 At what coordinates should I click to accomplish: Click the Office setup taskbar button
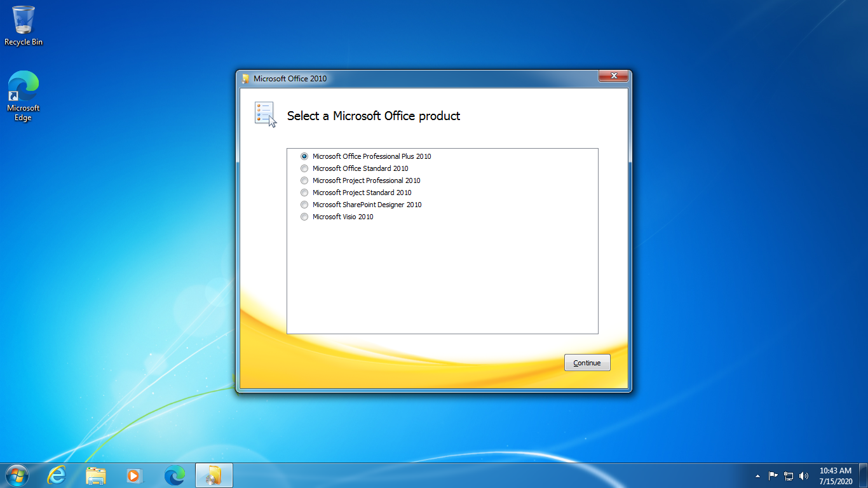[x=214, y=475]
